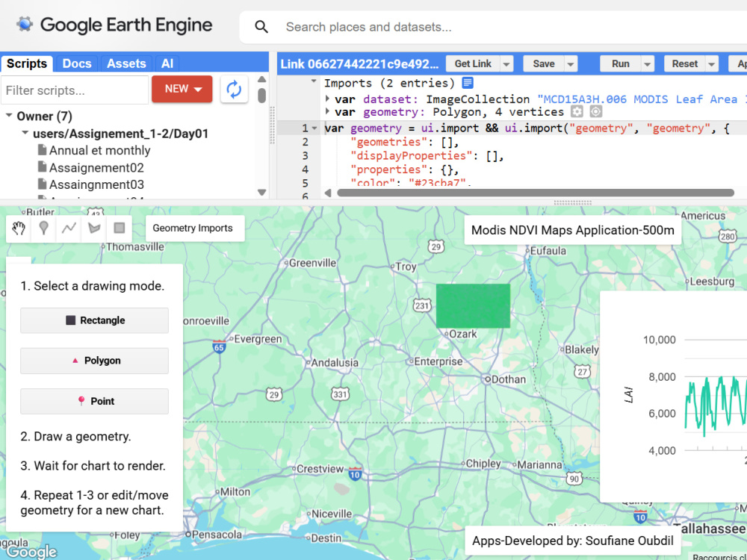Click code editor scroll left arrow
The width and height of the screenshot is (747, 560).
click(x=328, y=193)
